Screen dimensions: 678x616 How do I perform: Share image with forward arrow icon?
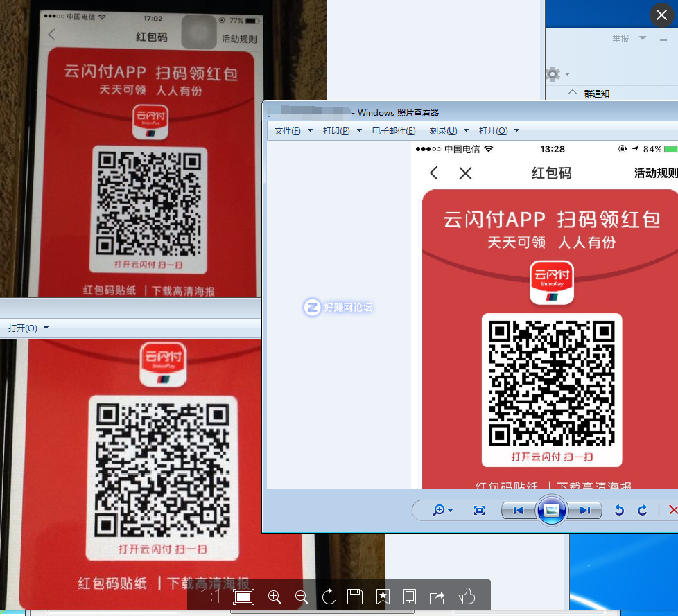437,597
